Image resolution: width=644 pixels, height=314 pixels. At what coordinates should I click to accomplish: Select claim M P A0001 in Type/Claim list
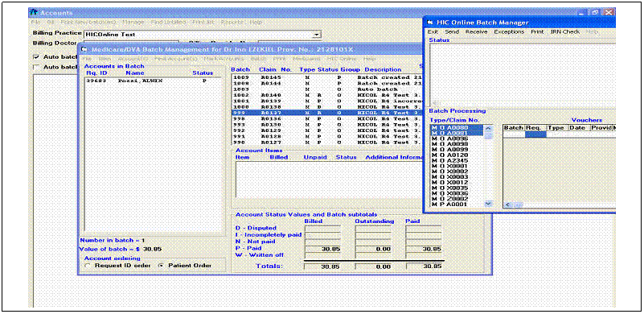tap(457, 204)
